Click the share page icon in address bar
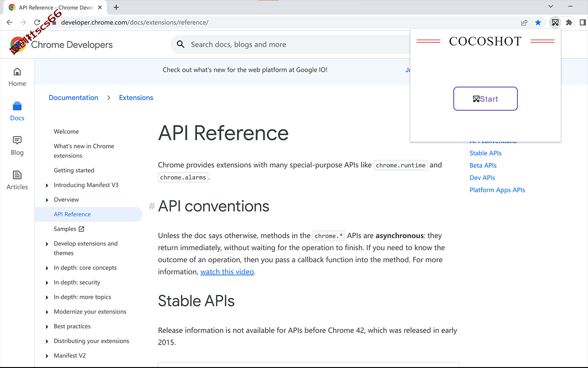The height and width of the screenshot is (368, 588). tap(524, 23)
